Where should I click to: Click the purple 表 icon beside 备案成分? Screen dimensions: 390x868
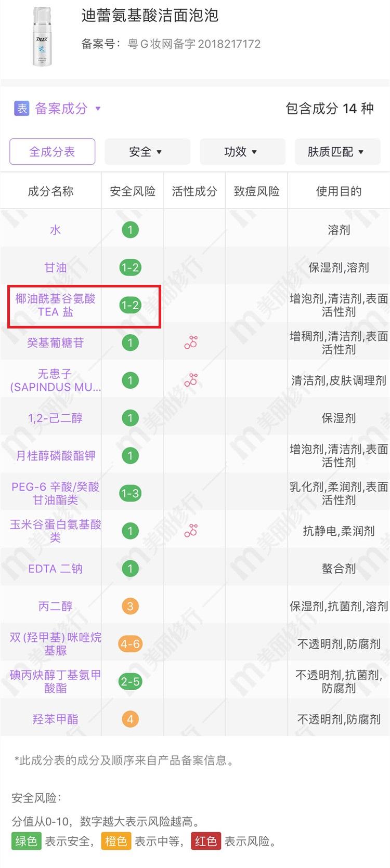21,109
